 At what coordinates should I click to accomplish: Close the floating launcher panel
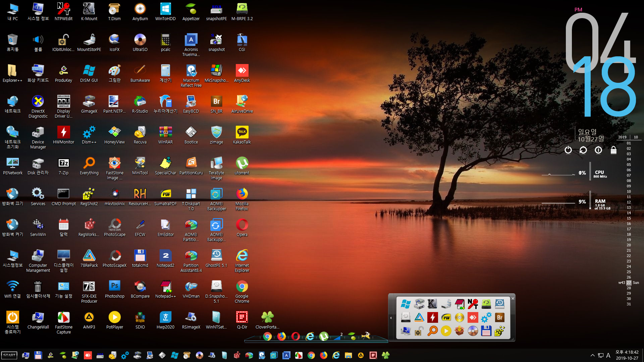point(513,298)
